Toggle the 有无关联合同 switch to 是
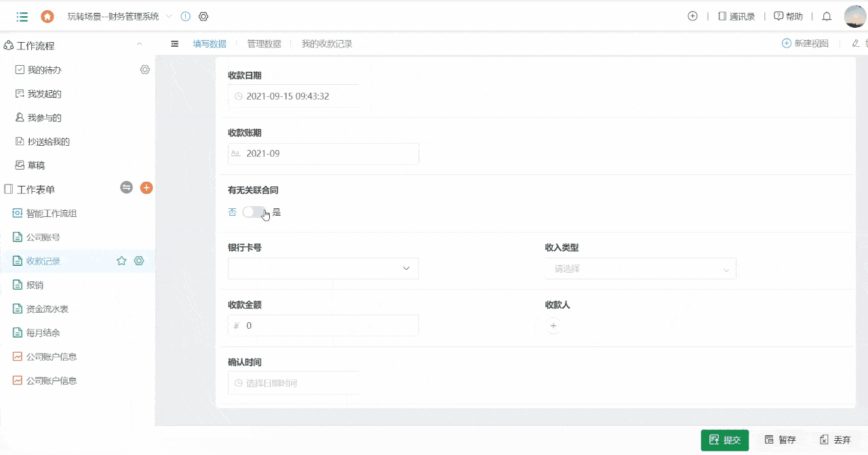The height and width of the screenshot is (455, 868). pos(253,212)
